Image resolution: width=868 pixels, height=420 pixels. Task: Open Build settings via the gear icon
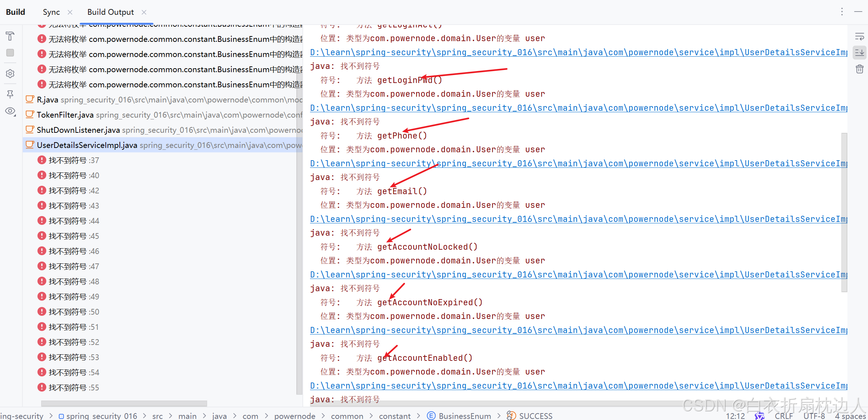pyautogui.click(x=10, y=73)
